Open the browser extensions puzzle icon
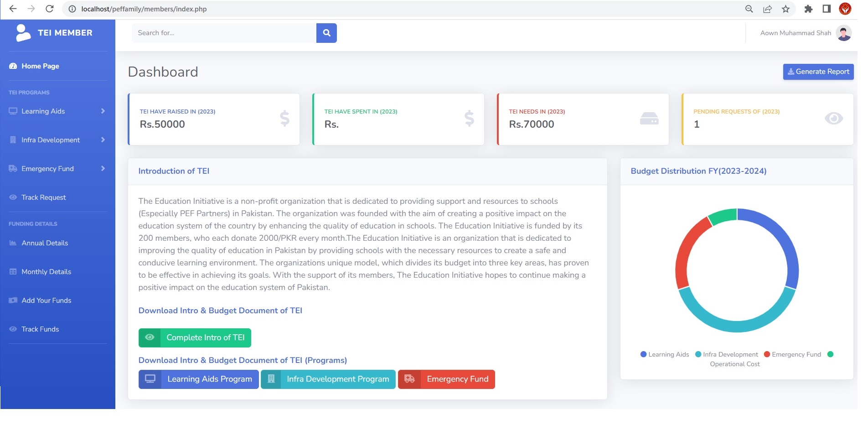 click(x=808, y=9)
